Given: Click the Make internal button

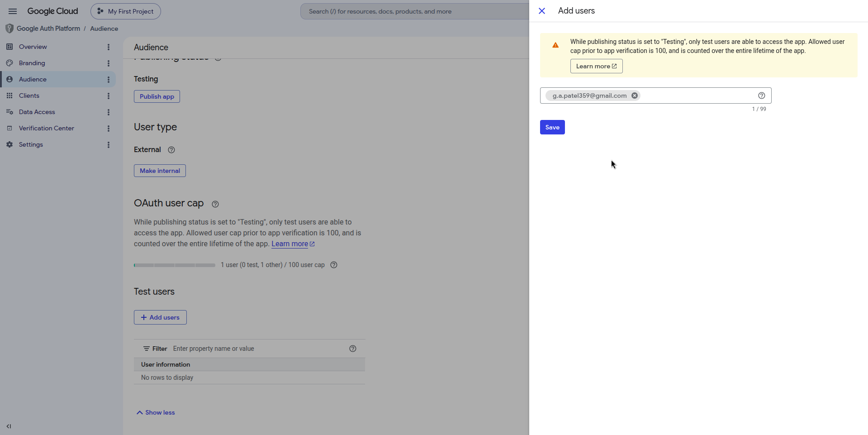Looking at the screenshot, I should [160, 171].
